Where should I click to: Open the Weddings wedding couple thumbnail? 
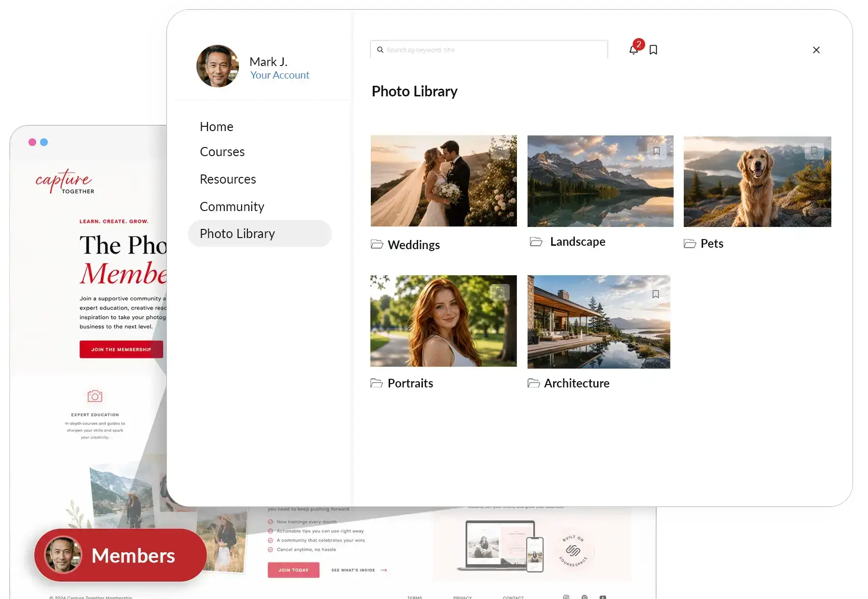pyautogui.click(x=444, y=181)
